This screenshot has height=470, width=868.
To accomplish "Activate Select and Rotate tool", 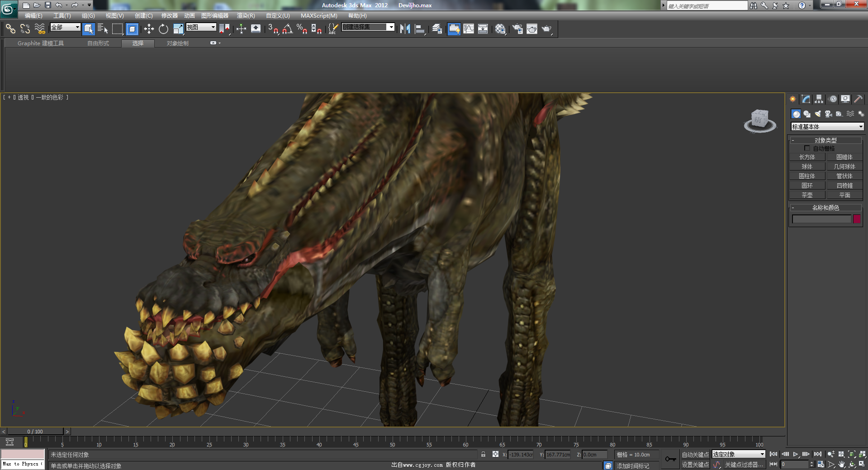I will pyautogui.click(x=163, y=29).
